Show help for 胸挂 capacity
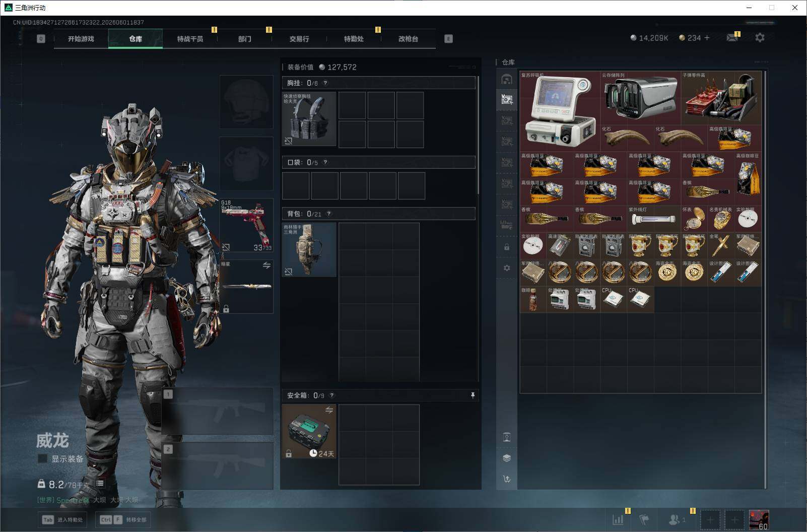Viewport: 807px width, 532px height. click(325, 83)
